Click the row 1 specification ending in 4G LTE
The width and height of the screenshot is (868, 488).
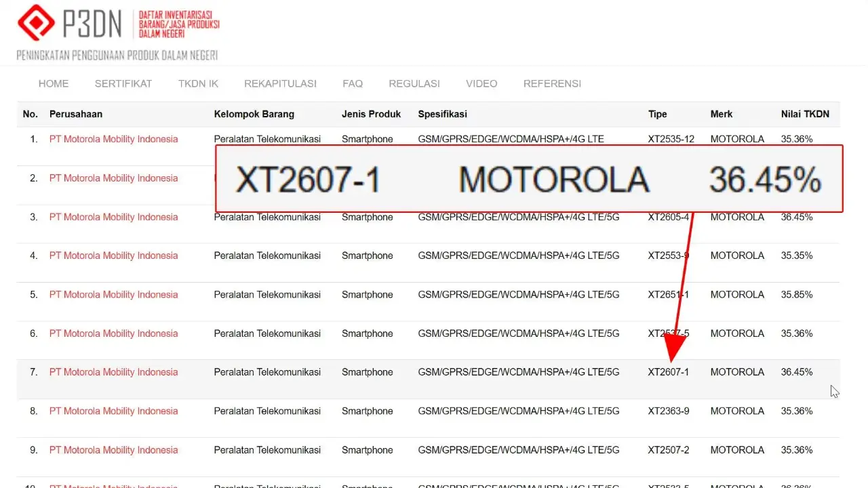click(x=511, y=139)
